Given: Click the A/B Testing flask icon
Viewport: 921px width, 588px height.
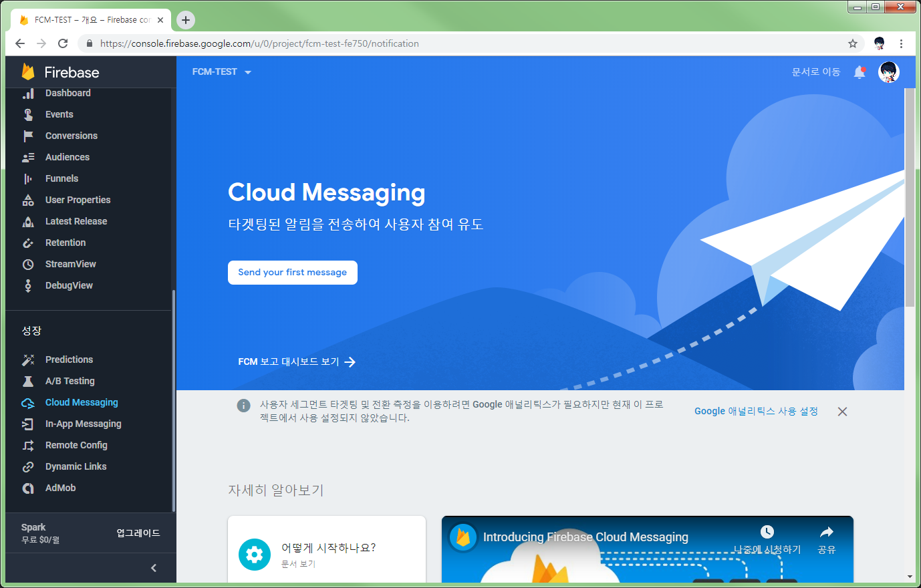Looking at the screenshot, I should 28,382.
